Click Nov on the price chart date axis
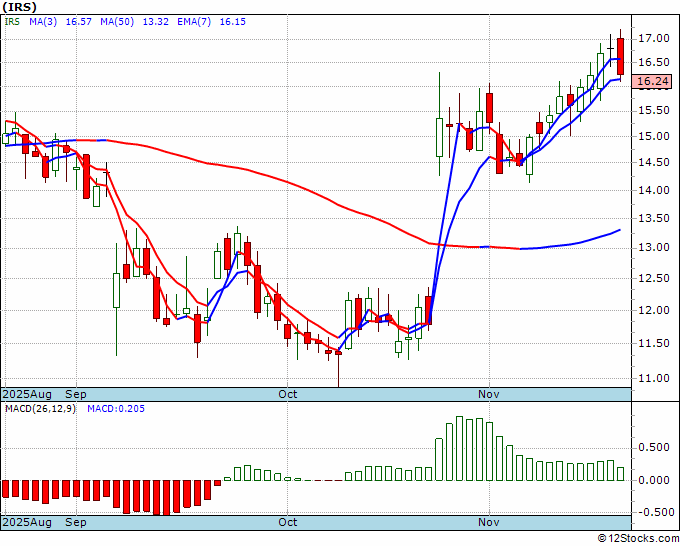680x546 pixels. tap(489, 394)
